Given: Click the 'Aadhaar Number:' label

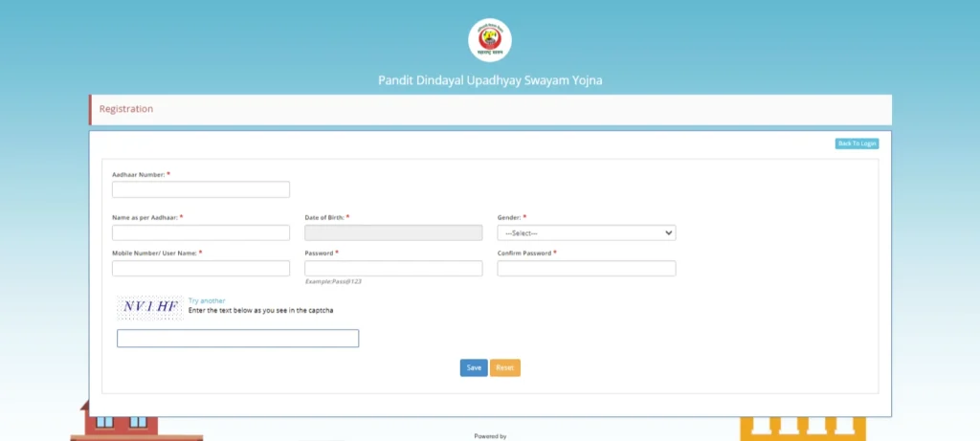Looking at the screenshot, I should (x=138, y=175).
